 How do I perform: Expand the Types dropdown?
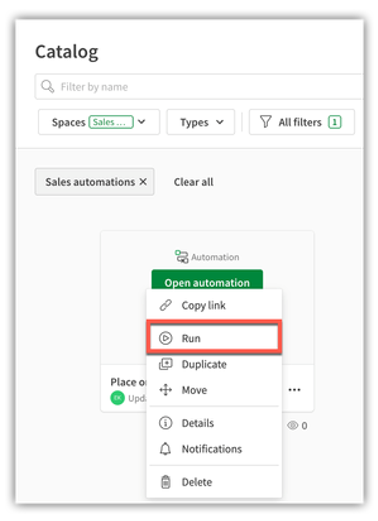pyautogui.click(x=201, y=122)
